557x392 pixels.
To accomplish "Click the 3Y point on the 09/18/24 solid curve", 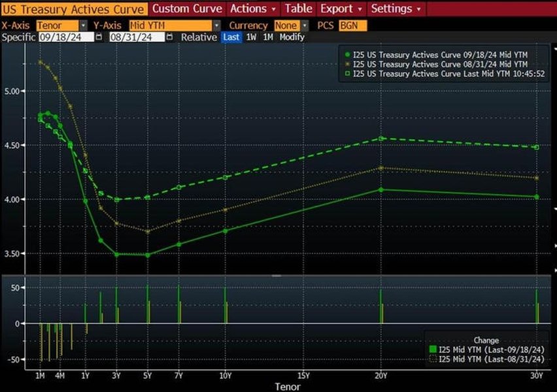I will click(x=116, y=254).
